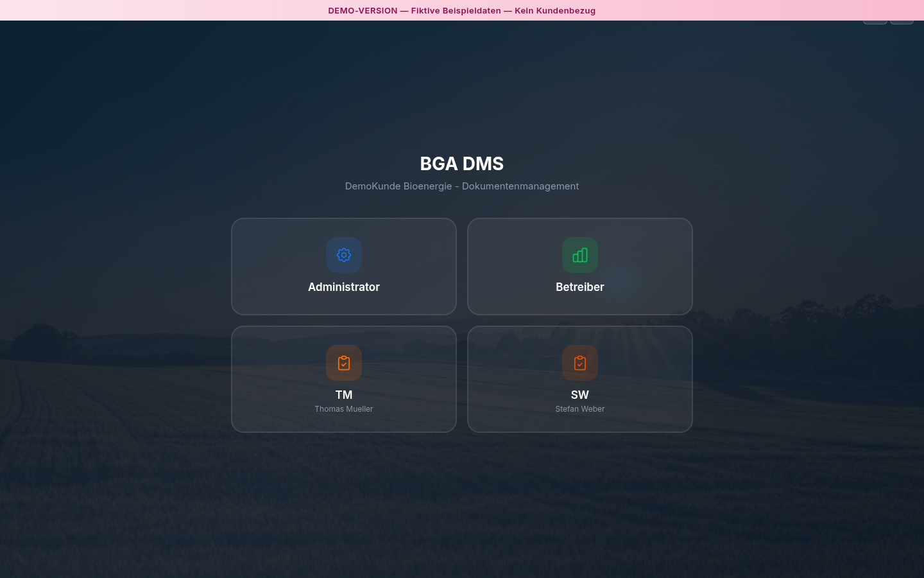Select the Administrator gear icon

(344, 255)
